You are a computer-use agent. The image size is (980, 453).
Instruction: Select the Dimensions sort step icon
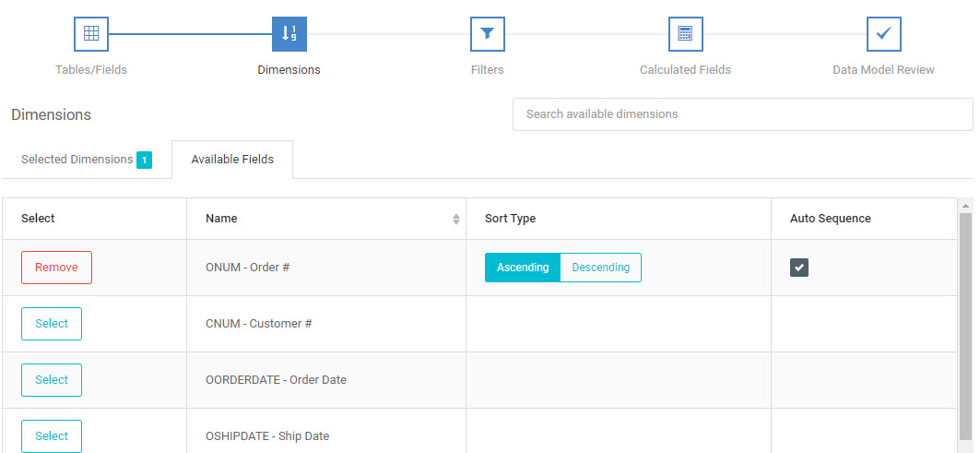[x=289, y=34]
